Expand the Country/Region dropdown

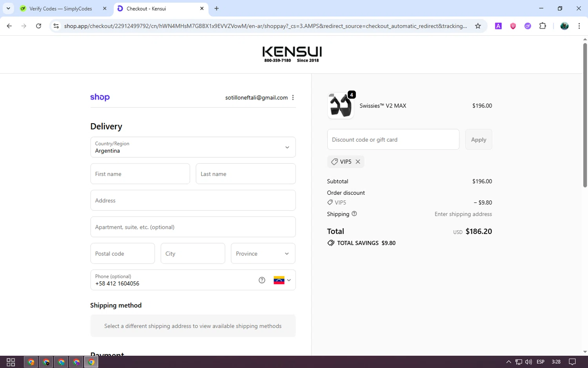(x=193, y=147)
